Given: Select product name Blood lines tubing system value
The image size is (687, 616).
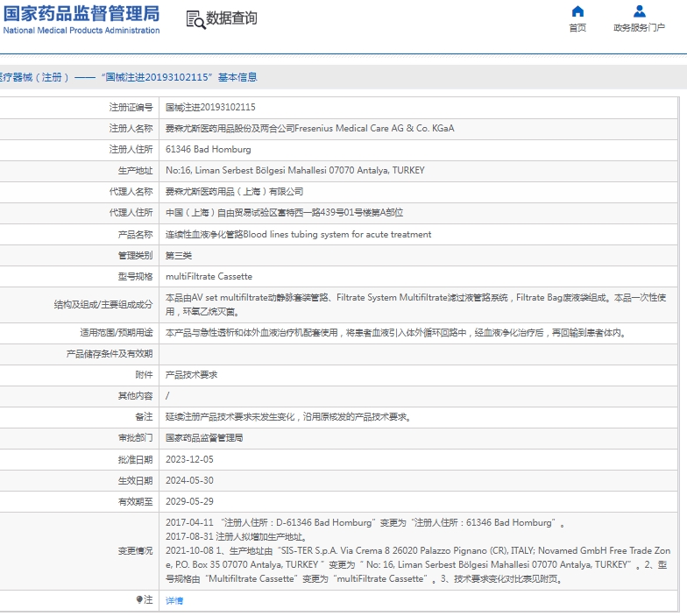Looking at the screenshot, I should (x=298, y=235).
